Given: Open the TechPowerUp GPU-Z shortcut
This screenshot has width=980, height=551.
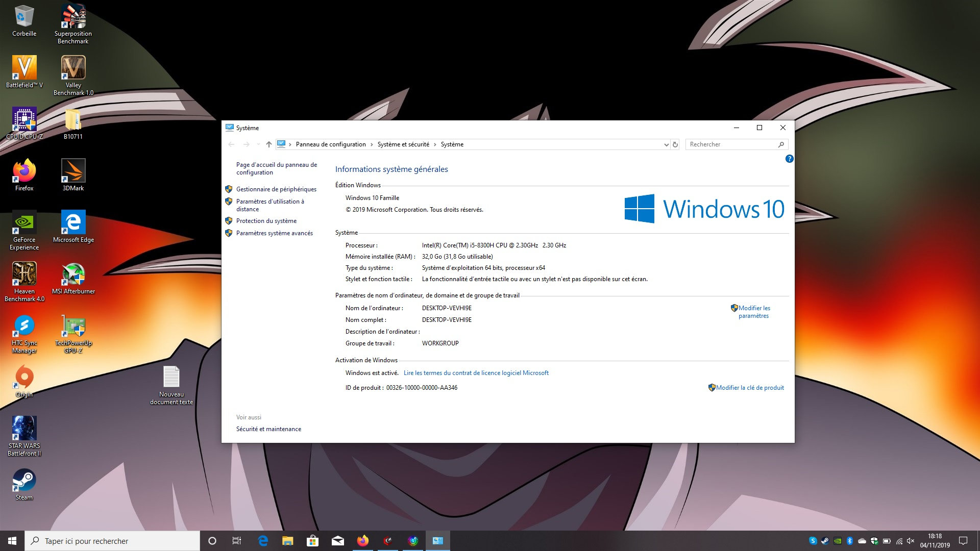Looking at the screenshot, I should (73, 327).
